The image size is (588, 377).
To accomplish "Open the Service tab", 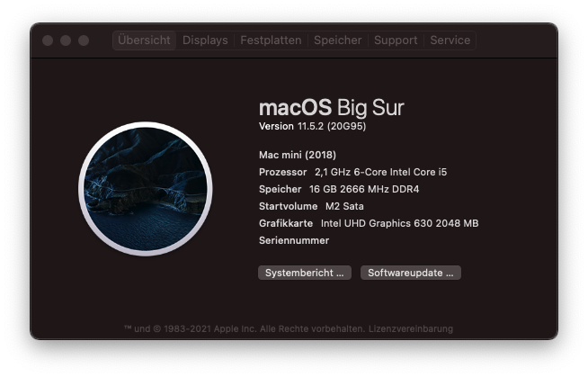I will pos(450,40).
